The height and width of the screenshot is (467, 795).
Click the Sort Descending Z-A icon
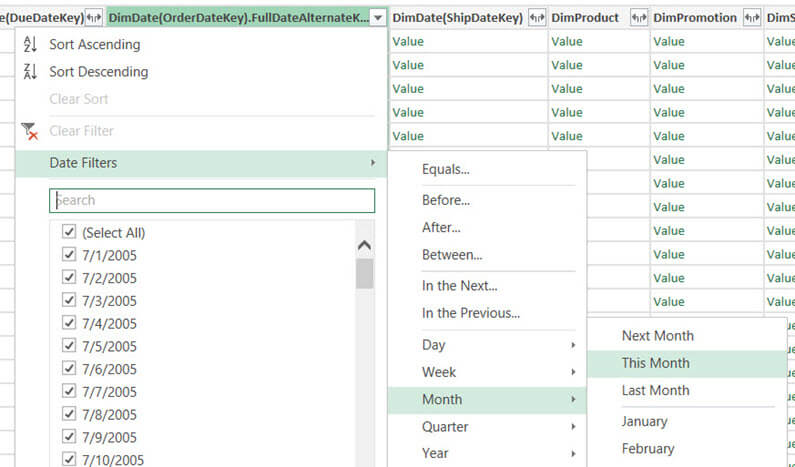[x=29, y=72]
